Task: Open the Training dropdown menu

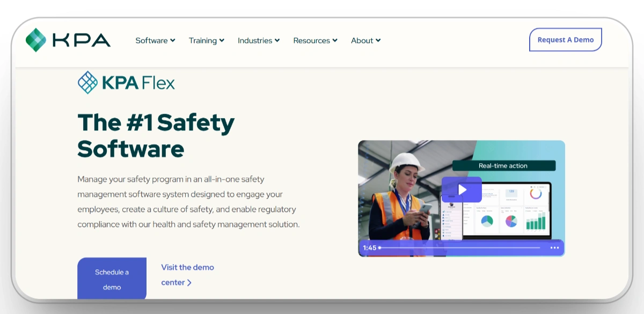Action: [206, 40]
